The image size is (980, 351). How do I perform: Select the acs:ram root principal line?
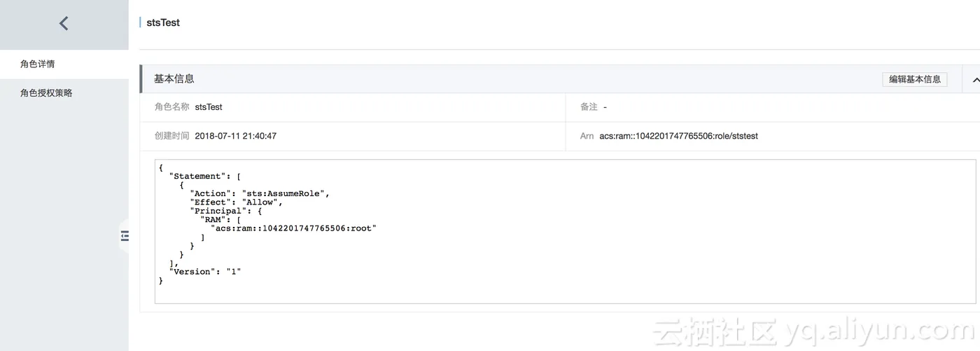click(x=294, y=228)
